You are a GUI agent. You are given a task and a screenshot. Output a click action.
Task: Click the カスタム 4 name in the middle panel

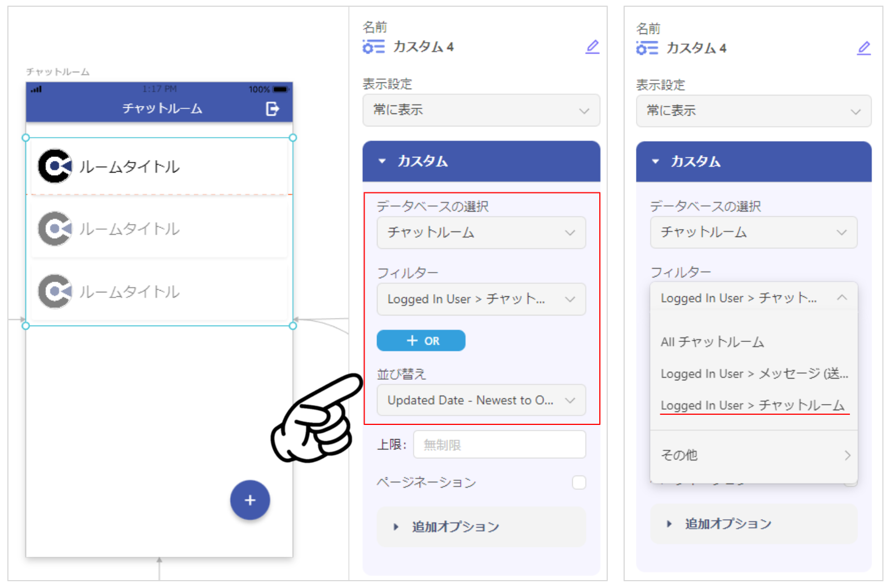click(423, 47)
